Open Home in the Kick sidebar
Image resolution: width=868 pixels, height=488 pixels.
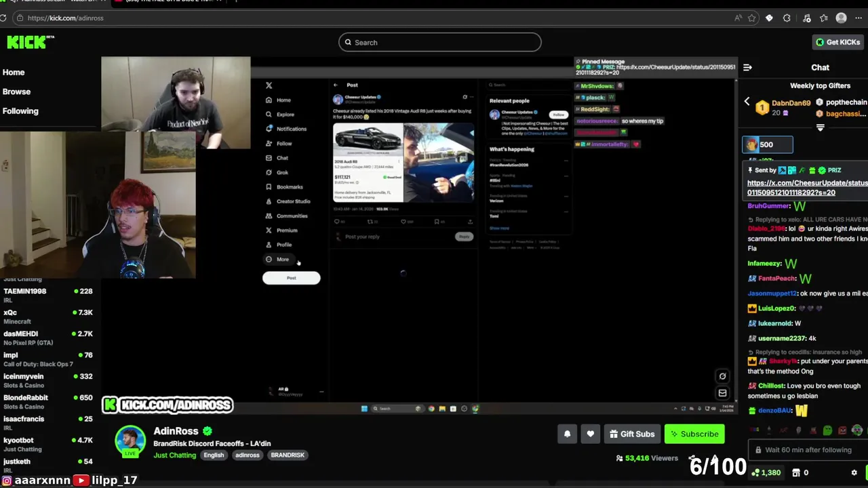click(x=14, y=73)
